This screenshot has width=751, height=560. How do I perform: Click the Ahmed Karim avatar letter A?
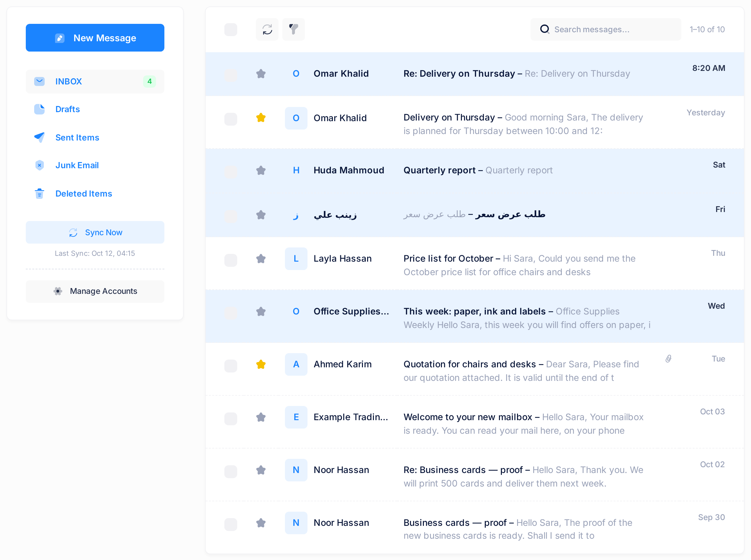tap(296, 364)
